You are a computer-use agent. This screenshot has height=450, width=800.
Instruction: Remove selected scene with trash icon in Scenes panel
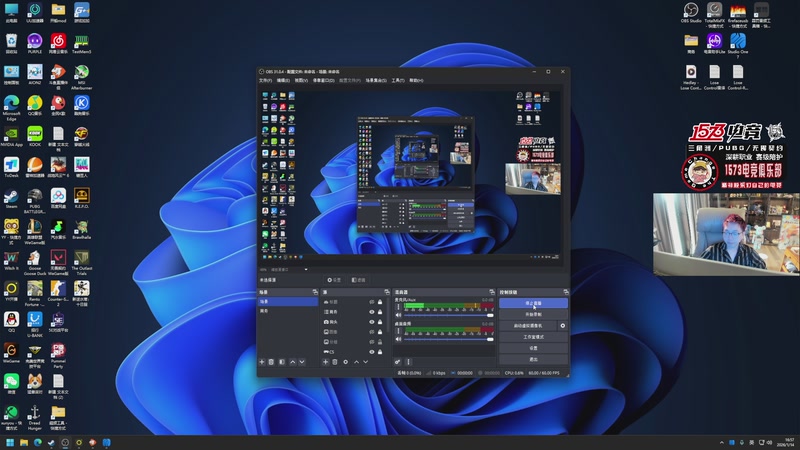tap(271, 362)
